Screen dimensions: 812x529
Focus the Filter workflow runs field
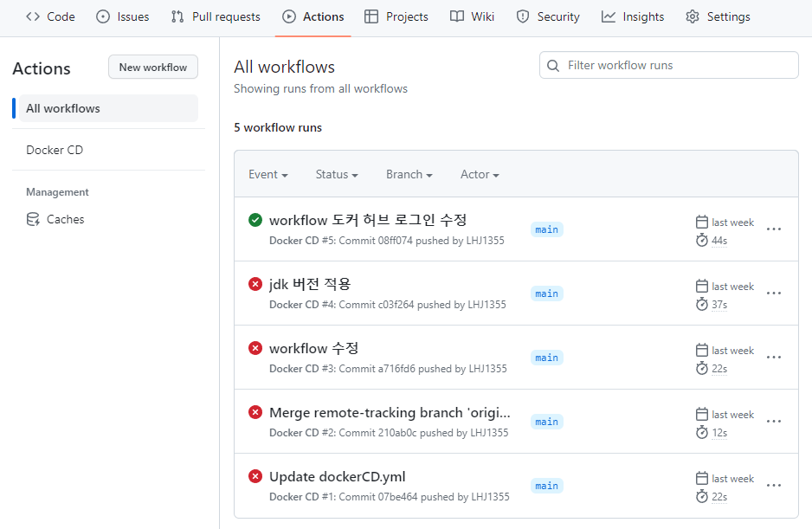(x=668, y=65)
